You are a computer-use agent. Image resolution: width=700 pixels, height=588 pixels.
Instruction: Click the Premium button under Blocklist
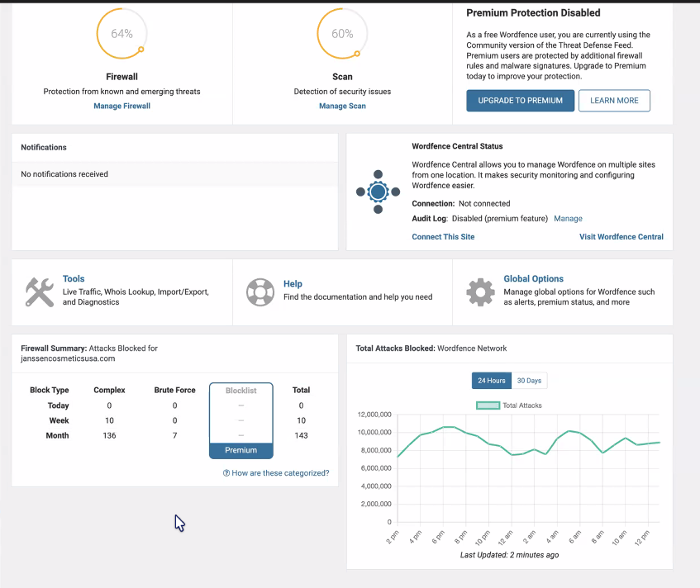pos(241,450)
